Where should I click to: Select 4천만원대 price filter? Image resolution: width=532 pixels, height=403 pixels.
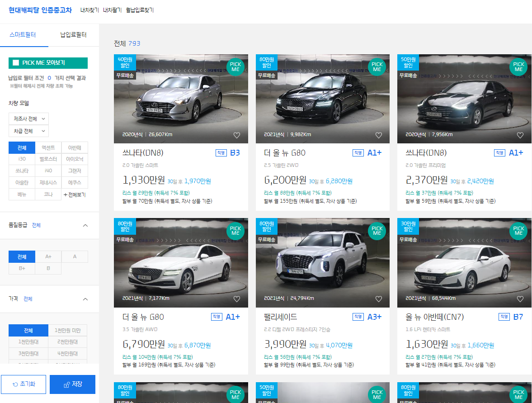[67, 353]
